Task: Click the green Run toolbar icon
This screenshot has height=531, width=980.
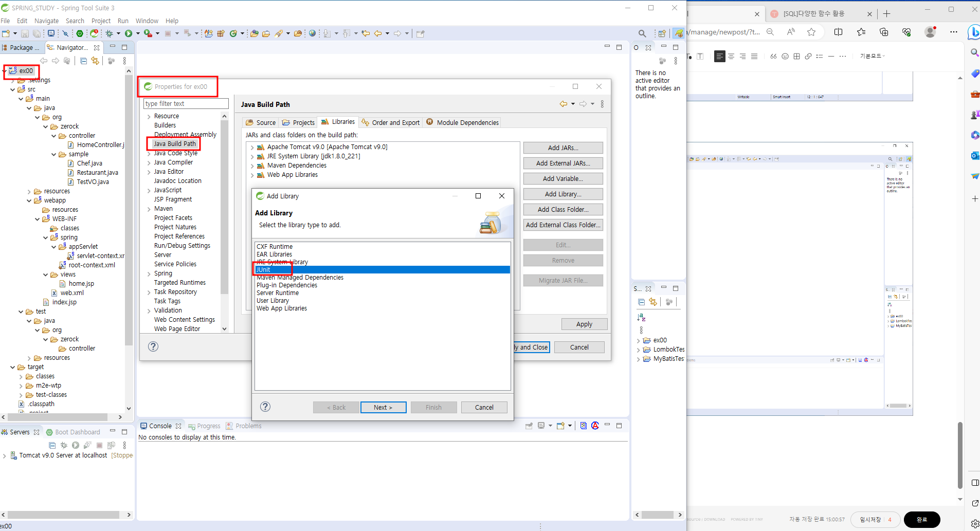Action: click(129, 33)
